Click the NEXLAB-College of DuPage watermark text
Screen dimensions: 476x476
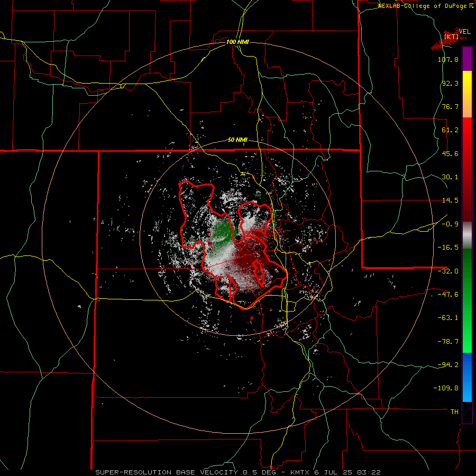(425, 6)
